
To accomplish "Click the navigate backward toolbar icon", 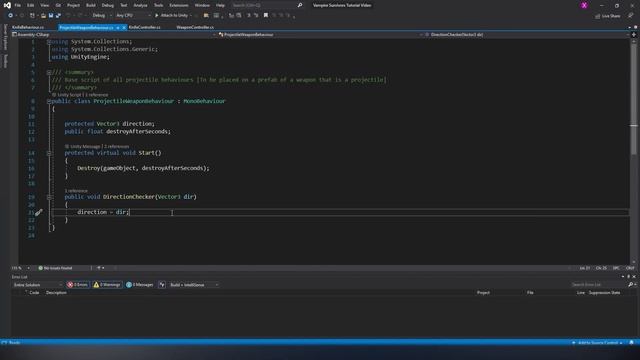I will click(10, 16).
